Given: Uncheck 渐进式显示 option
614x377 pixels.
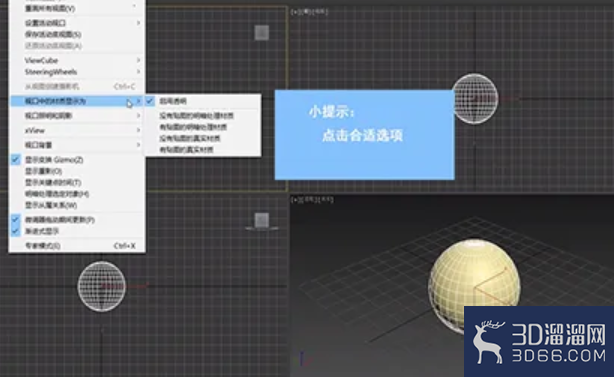Looking at the screenshot, I should pyautogui.click(x=77, y=231).
